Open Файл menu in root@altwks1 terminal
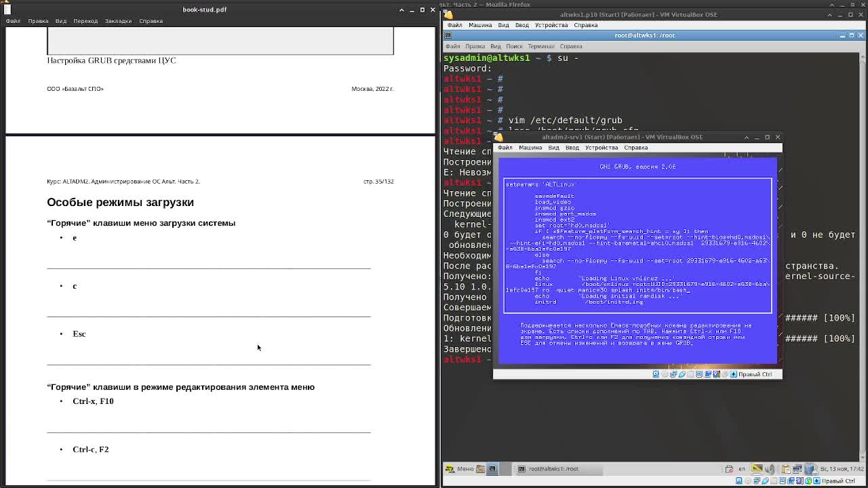Image resolution: width=868 pixels, height=488 pixels. [x=453, y=46]
